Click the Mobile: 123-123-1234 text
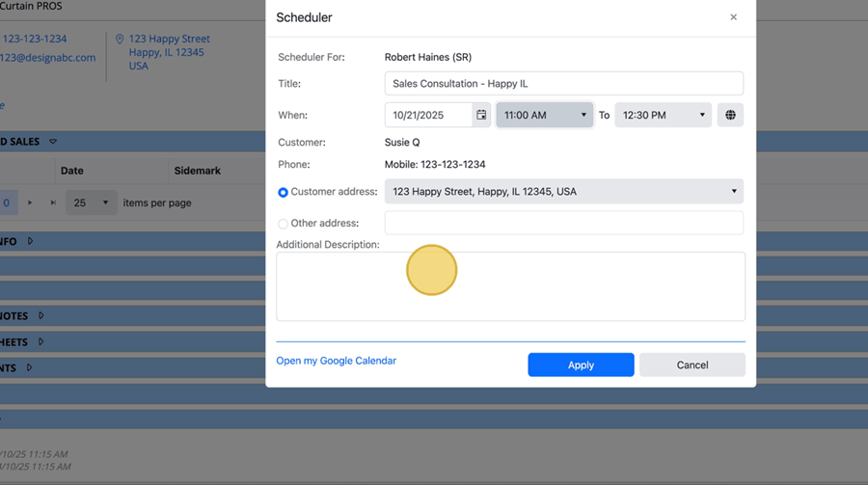The height and width of the screenshot is (485, 868). click(435, 165)
